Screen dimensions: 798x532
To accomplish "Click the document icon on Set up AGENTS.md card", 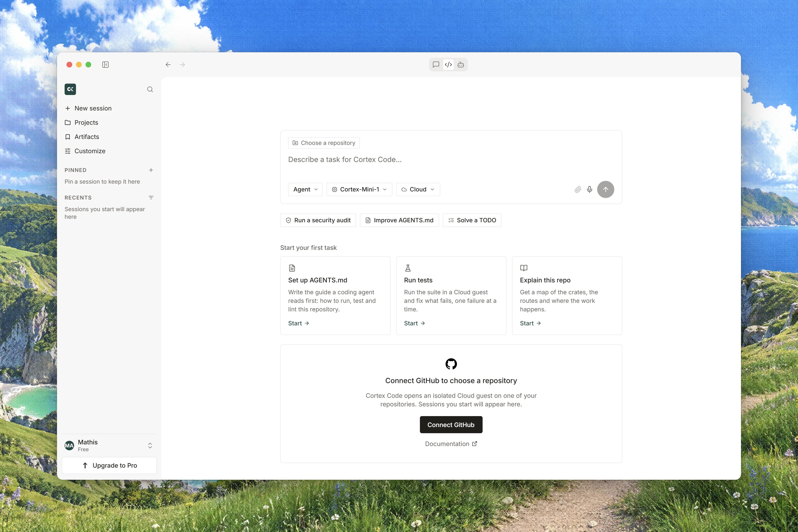I will click(292, 268).
